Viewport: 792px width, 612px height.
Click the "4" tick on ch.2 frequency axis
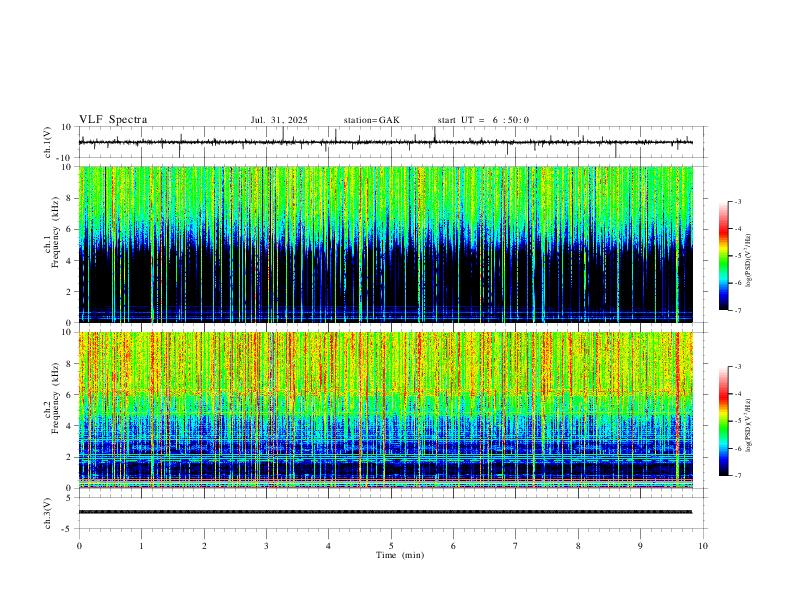point(70,426)
